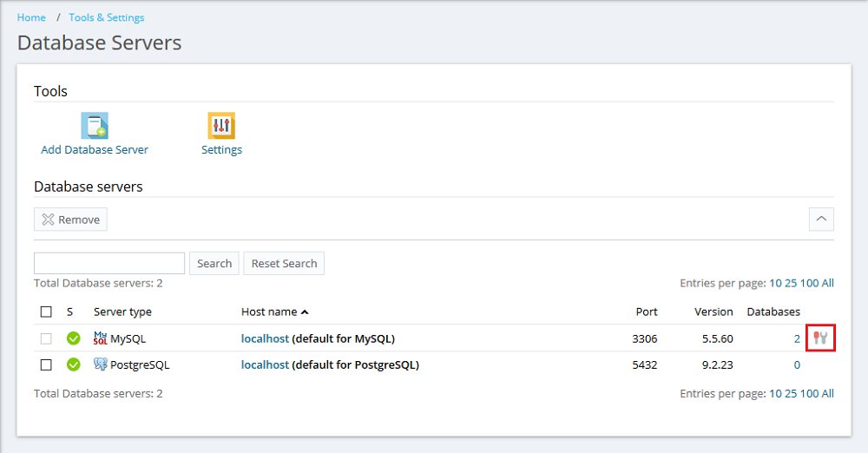The height and width of the screenshot is (453, 868).
Task: Go to Home breadcrumb
Action: (x=31, y=17)
